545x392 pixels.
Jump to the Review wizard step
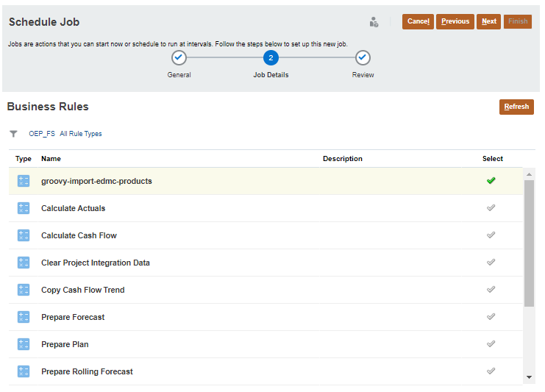click(363, 57)
